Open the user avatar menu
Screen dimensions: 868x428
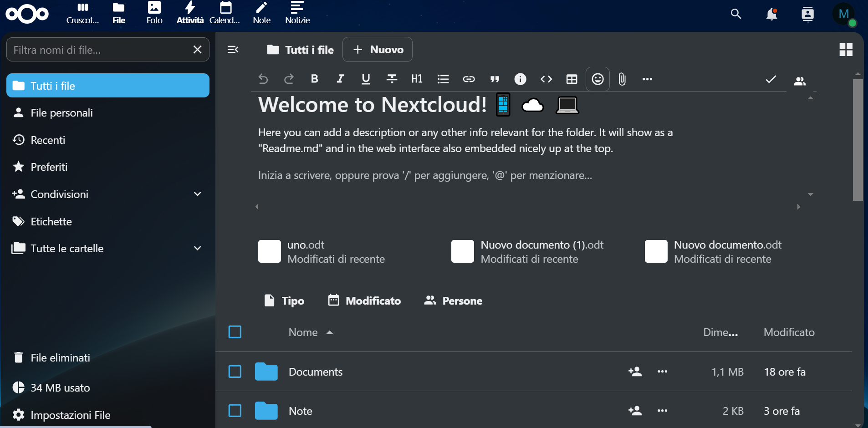pyautogui.click(x=844, y=15)
